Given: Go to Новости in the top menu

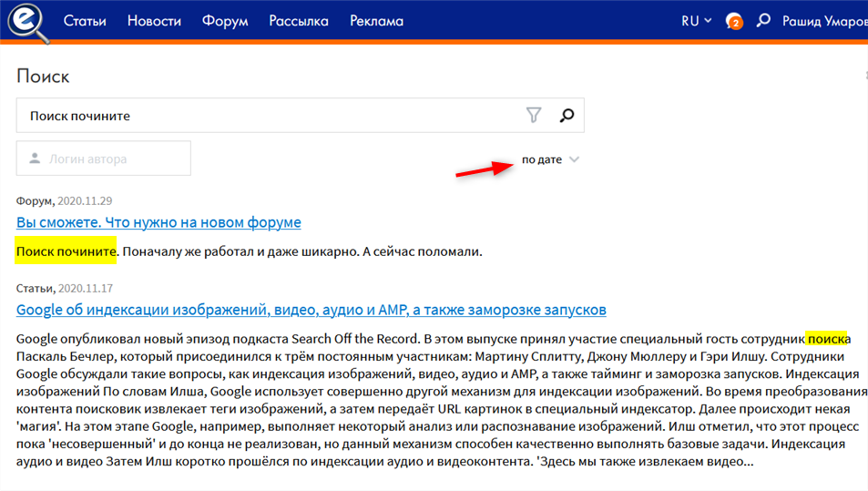Looking at the screenshot, I should click(x=154, y=21).
